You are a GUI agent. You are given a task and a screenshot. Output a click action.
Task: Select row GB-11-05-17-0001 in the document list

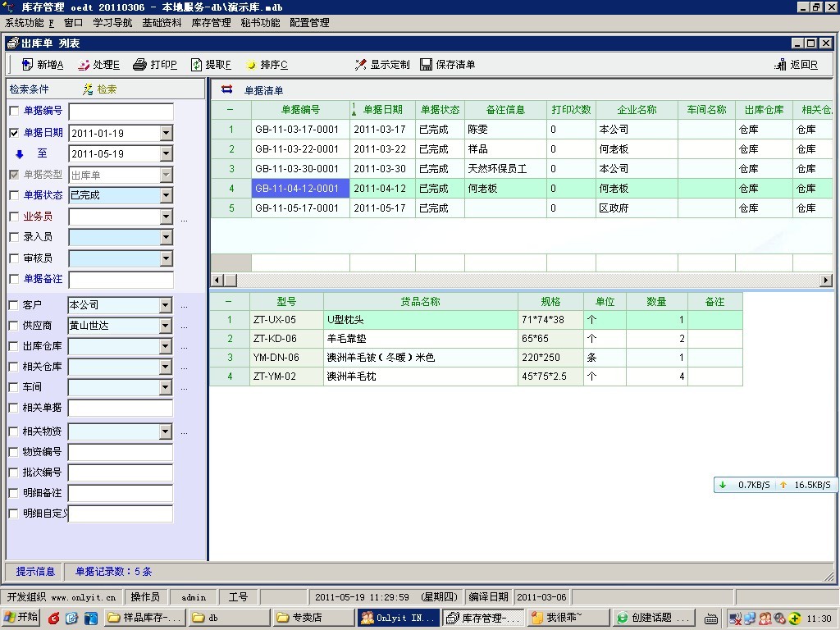click(296, 208)
